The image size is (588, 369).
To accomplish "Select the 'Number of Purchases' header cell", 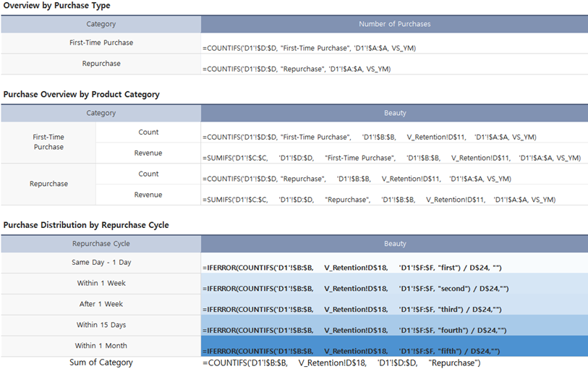I will pos(394,24).
